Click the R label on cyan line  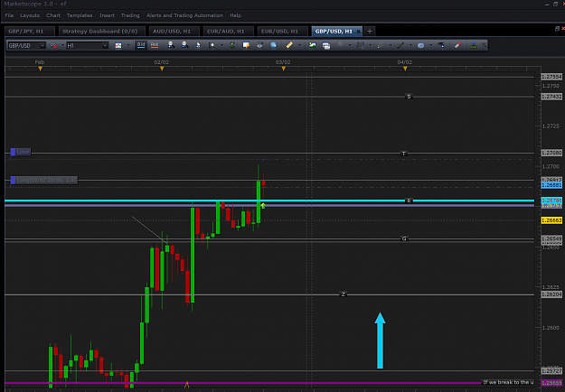tap(409, 201)
